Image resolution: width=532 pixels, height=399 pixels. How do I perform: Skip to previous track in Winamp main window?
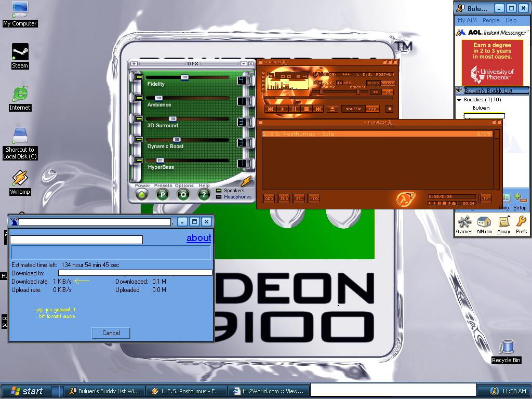[270, 109]
